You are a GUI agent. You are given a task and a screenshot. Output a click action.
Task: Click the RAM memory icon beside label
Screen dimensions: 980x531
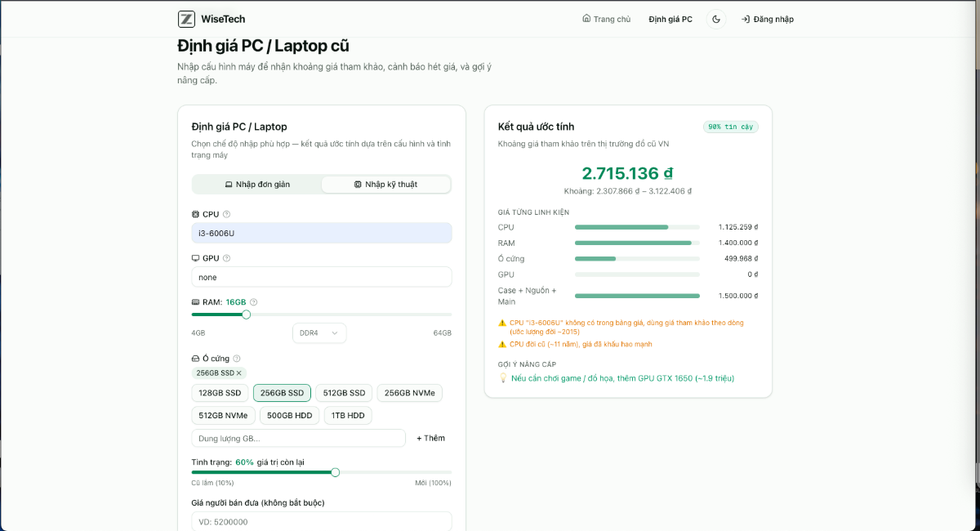point(195,302)
